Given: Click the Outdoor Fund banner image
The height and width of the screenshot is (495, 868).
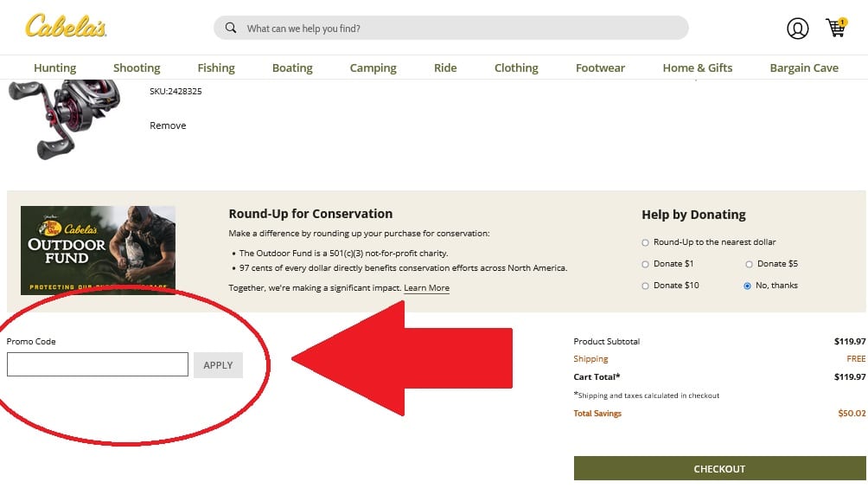Looking at the screenshot, I should 98,250.
